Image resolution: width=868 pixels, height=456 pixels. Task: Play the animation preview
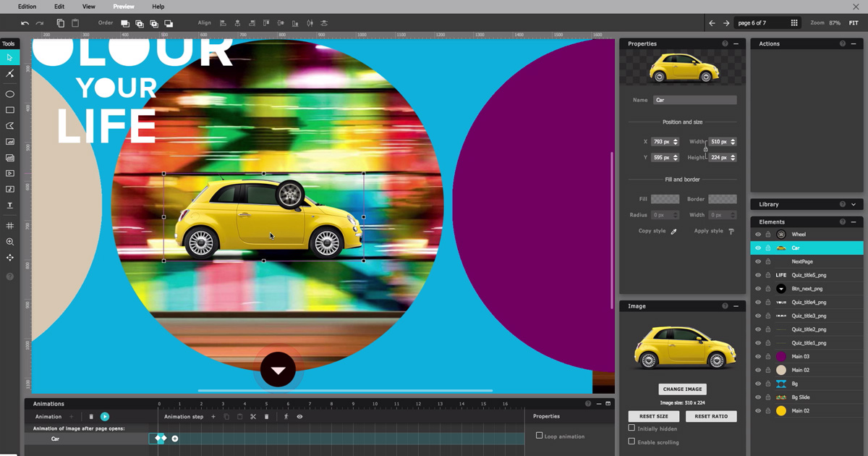pos(105,417)
